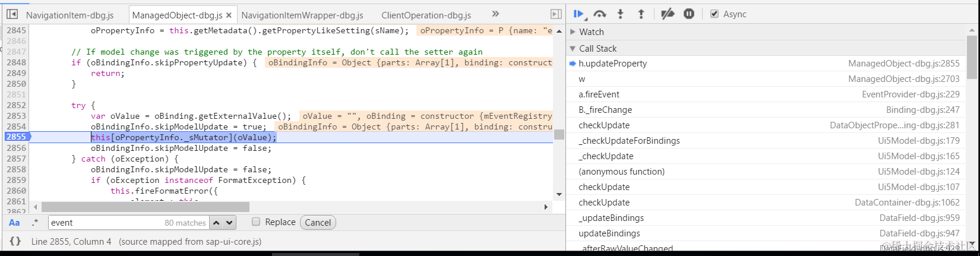Click editor vertical scrollbar up arrow

(x=559, y=31)
